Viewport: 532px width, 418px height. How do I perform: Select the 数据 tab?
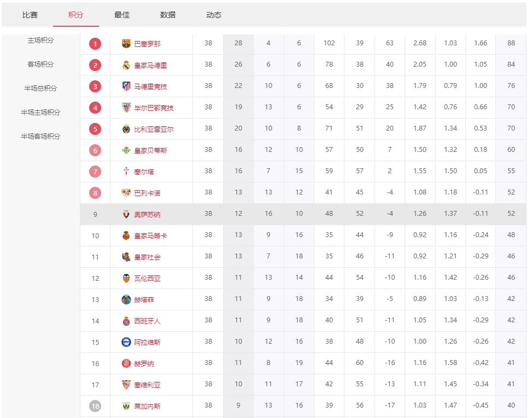click(x=168, y=15)
